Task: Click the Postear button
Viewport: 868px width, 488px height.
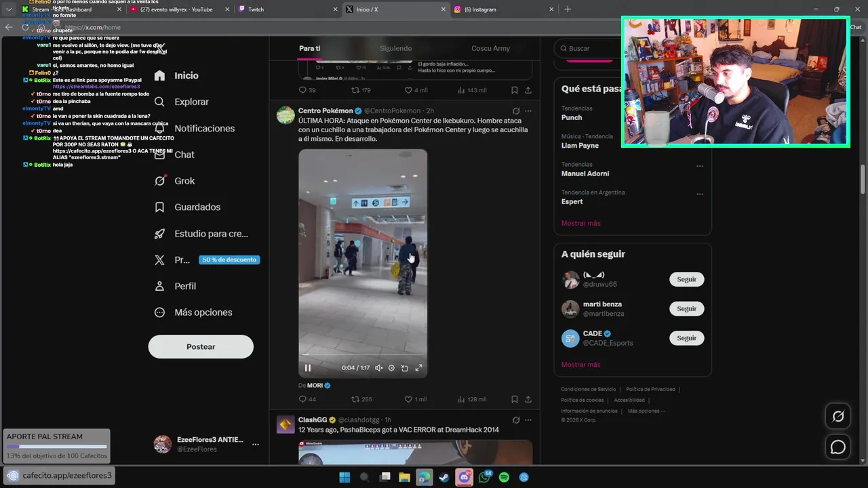Action: 201,346
